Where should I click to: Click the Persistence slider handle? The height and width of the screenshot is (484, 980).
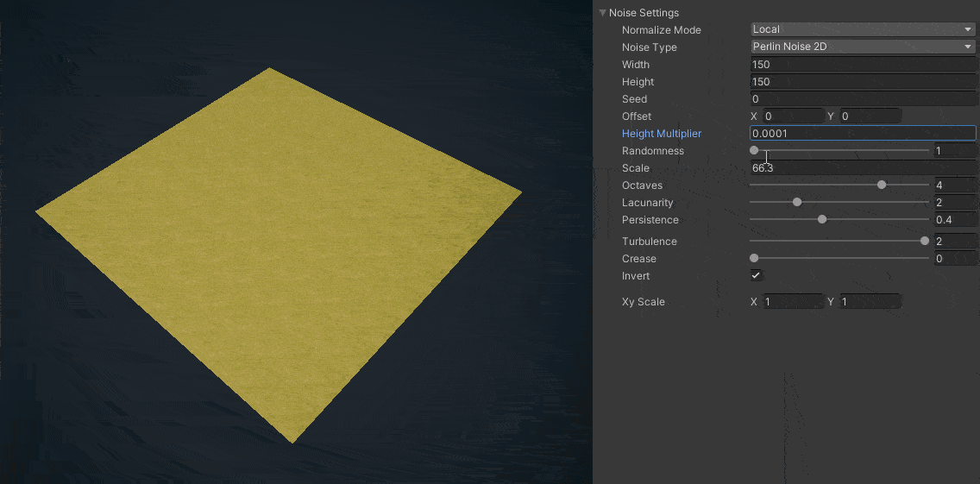click(822, 219)
